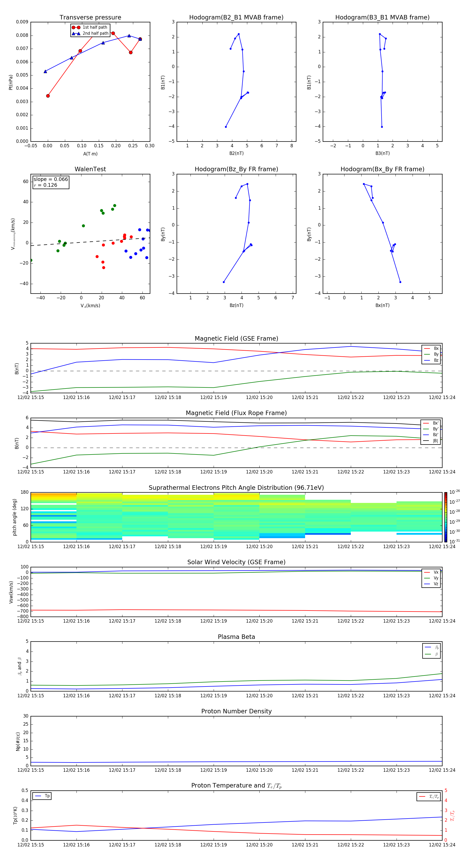Click the Suprathermal Electrons Pitch Angle Distribution title

pyautogui.click(x=236, y=488)
